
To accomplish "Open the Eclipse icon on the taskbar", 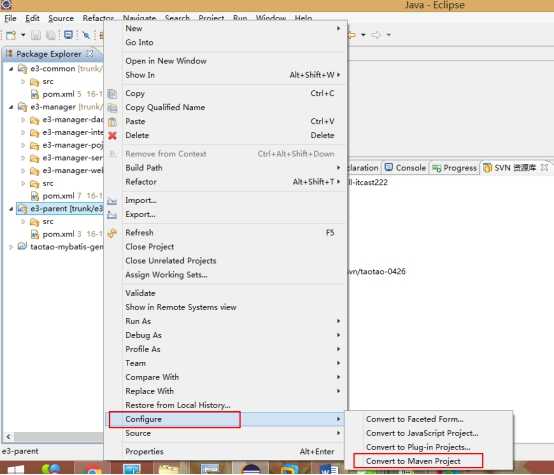I will (251, 470).
